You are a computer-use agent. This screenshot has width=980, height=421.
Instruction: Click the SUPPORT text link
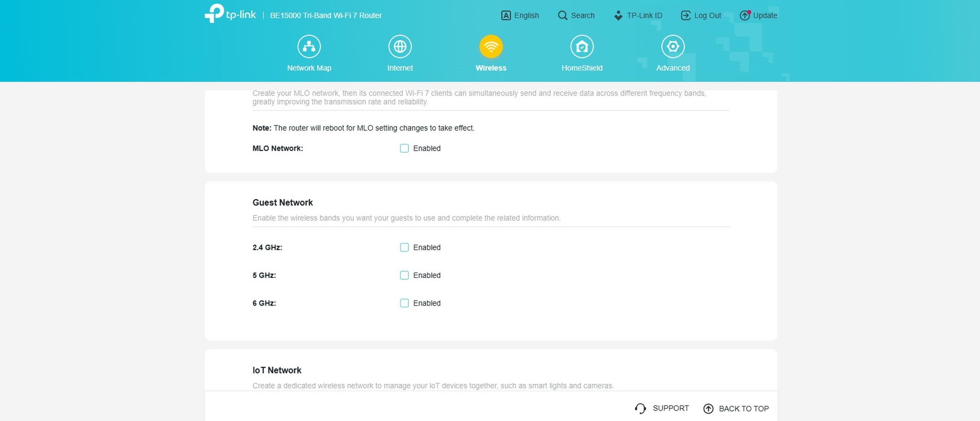point(671,408)
